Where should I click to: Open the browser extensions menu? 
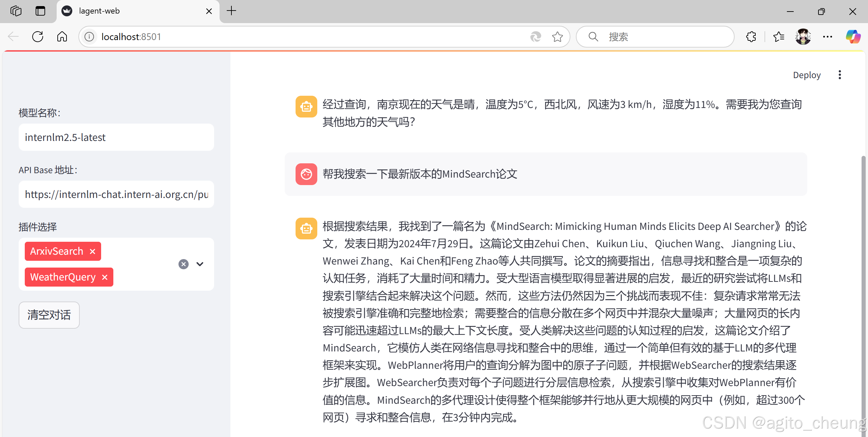[x=751, y=37]
